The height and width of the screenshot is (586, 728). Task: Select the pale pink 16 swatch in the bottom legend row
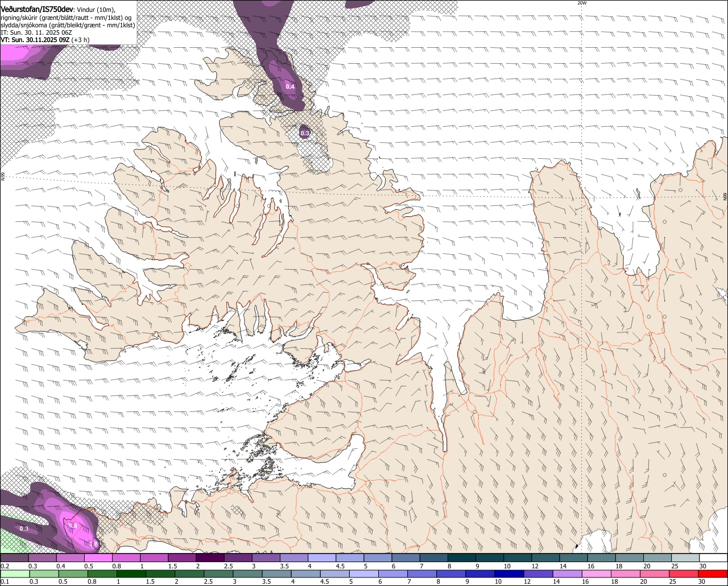click(x=596, y=573)
